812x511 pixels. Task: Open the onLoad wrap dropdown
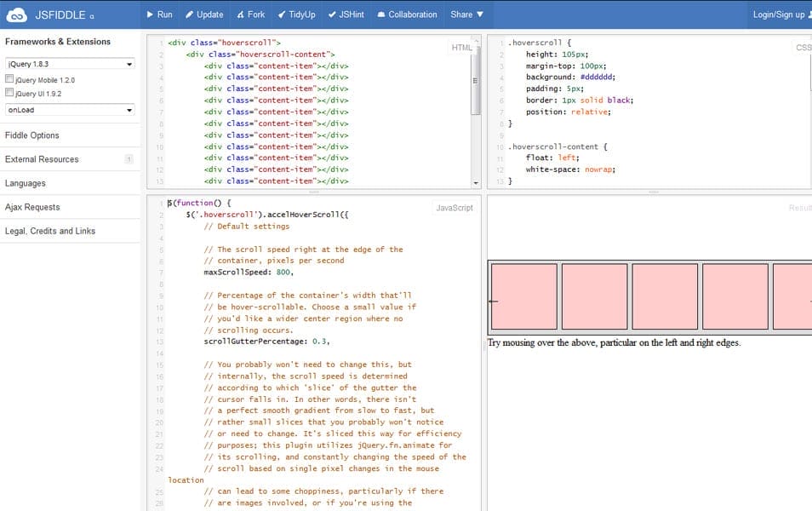pos(70,110)
